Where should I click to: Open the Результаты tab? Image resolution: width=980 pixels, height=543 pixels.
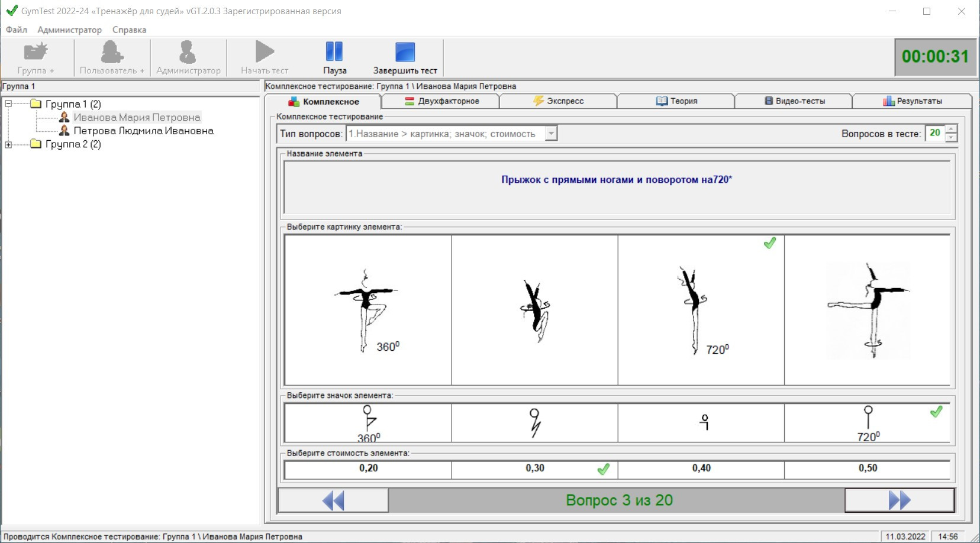pos(912,101)
